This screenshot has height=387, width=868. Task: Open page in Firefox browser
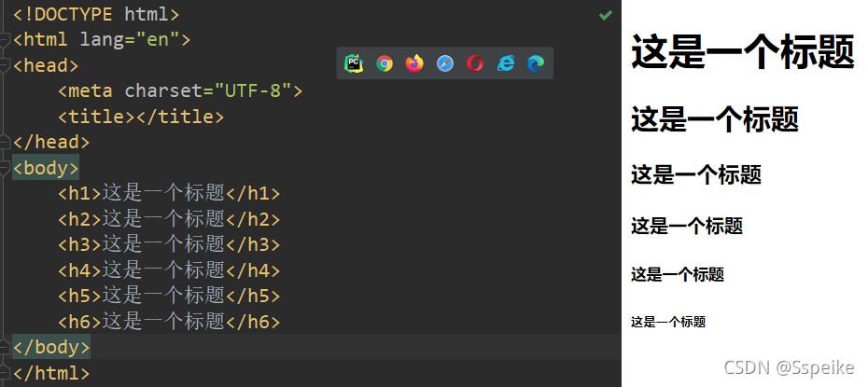pos(414,63)
